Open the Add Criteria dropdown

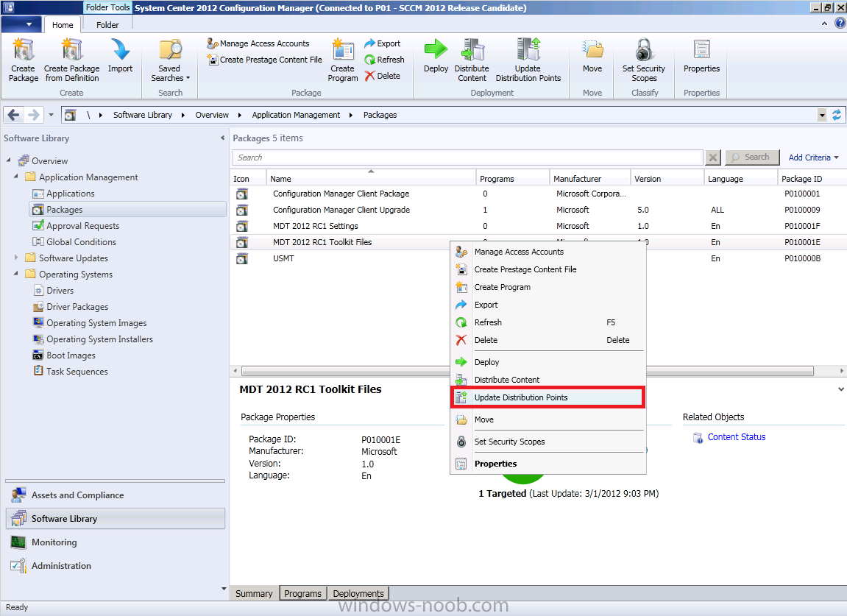click(x=813, y=157)
